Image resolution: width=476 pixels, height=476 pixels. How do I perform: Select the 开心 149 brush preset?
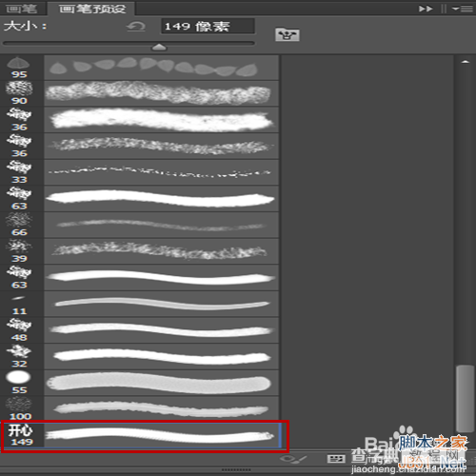(x=141, y=435)
